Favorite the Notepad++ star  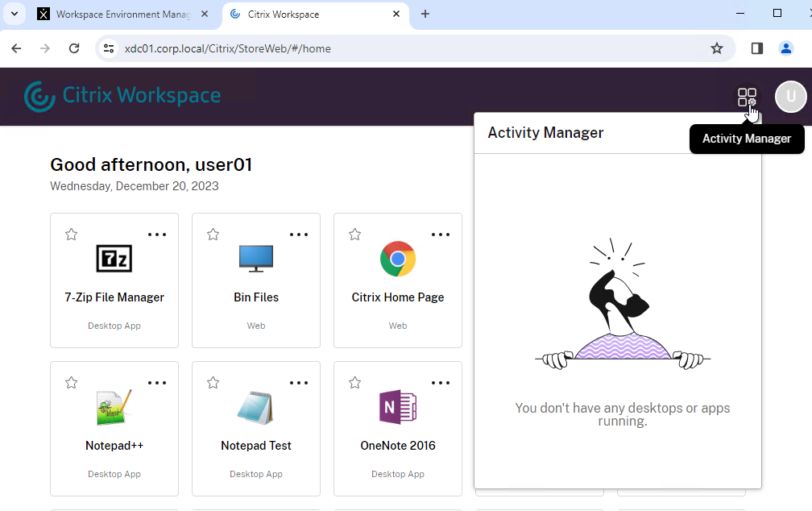pos(72,383)
